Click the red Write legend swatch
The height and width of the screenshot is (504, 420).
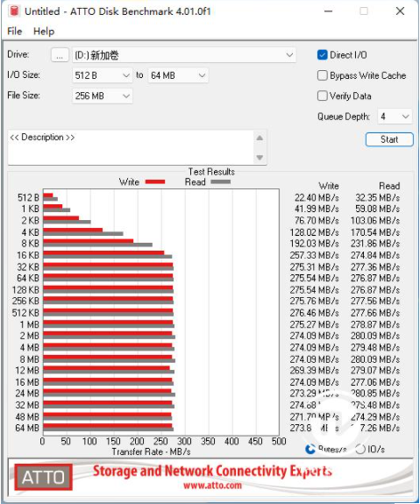click(155, 182)
